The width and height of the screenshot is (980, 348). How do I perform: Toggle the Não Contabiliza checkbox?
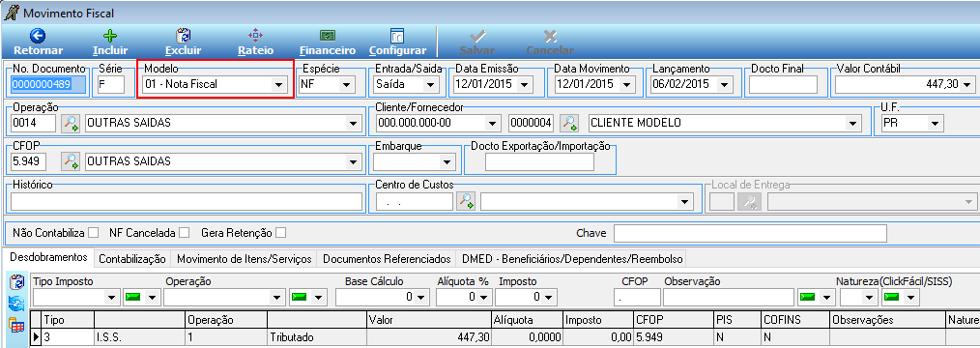click(93, 233)
